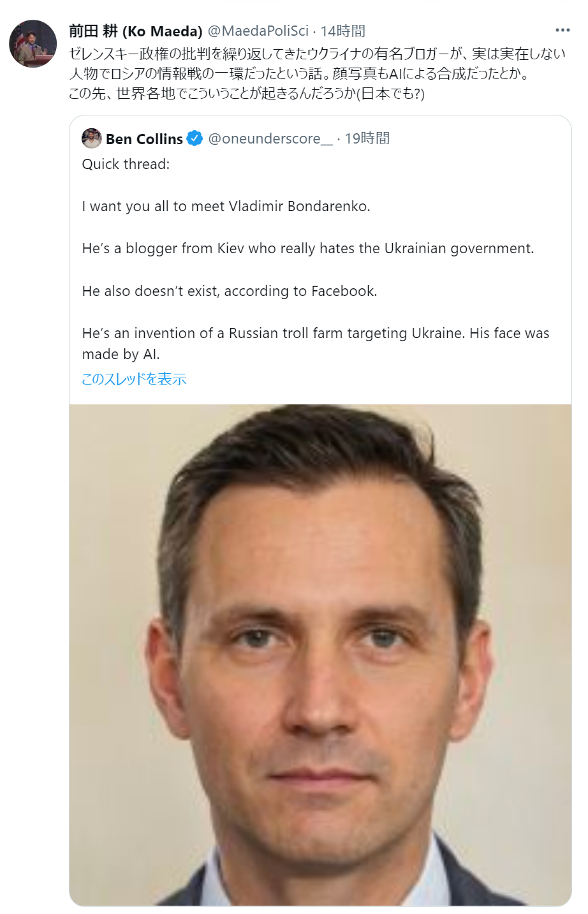Viewport: 588px width, 914px height.
Task: Click the blue verified badge beside Ben Collins
Action: [x=195, y=138]
